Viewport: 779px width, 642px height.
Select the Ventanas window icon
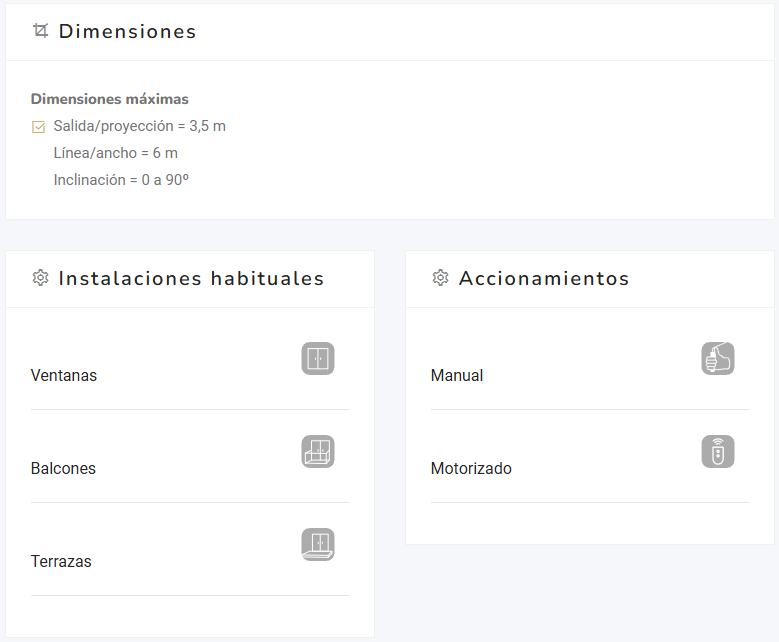click(x=318, y=359)
